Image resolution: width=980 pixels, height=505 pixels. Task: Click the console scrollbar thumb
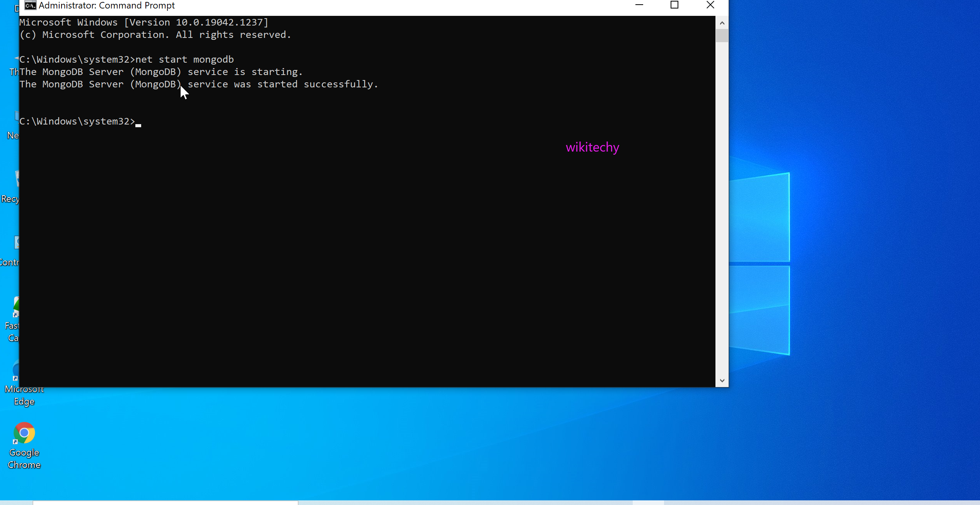point(722,36)
